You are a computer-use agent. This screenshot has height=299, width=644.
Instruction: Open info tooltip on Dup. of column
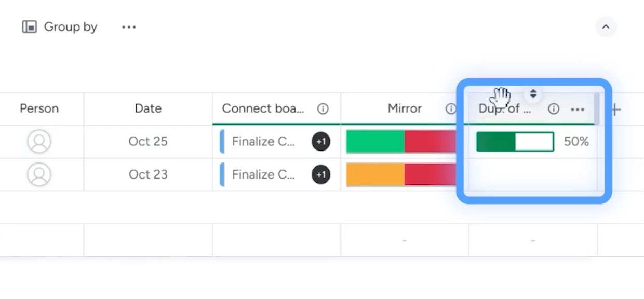pyautogui.click(x=554, y=109)
